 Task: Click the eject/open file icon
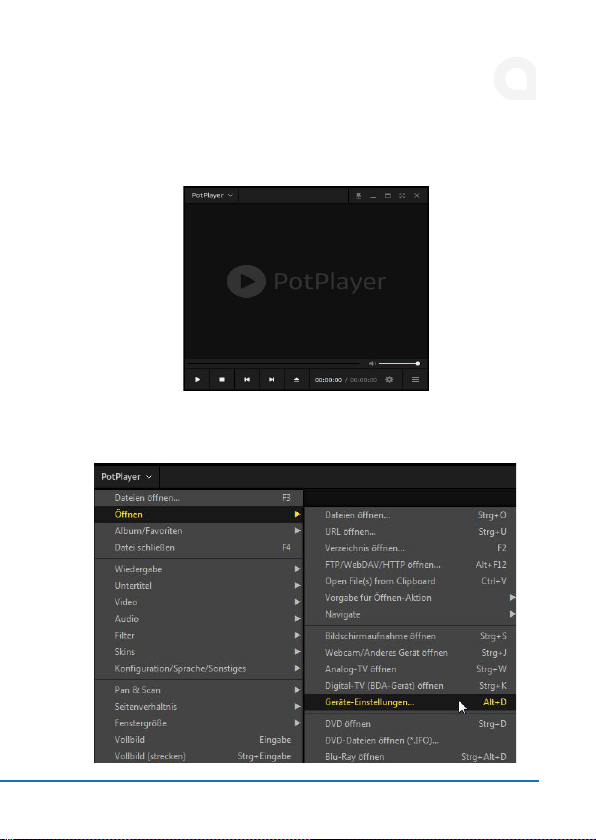(296, 379)
